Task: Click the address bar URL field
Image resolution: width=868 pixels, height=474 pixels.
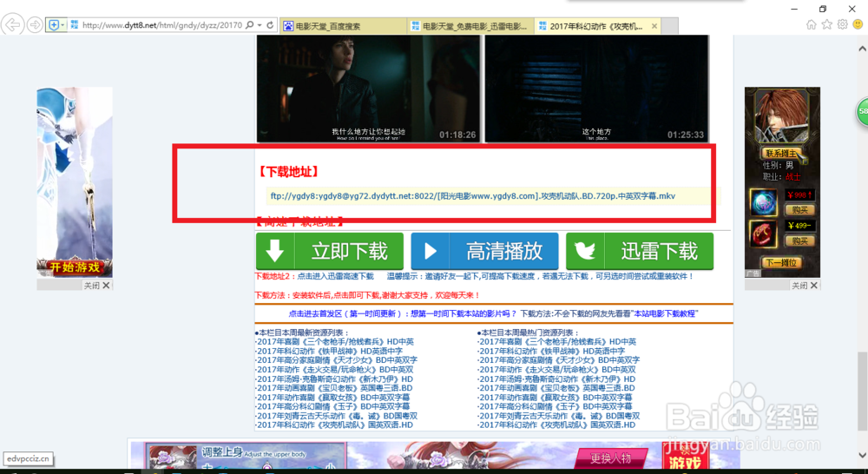Action: click(161, 25)
